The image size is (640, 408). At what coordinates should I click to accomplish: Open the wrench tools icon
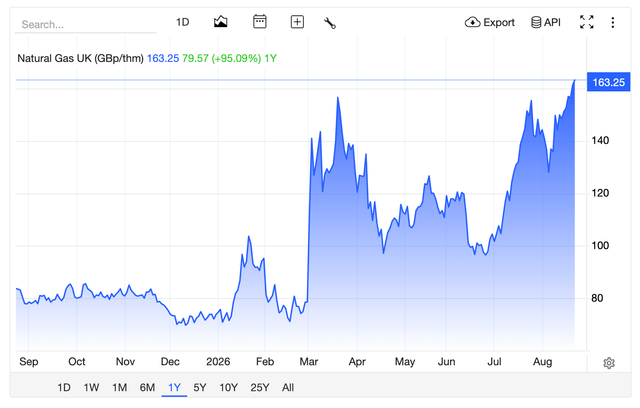(x=330, y=23)
